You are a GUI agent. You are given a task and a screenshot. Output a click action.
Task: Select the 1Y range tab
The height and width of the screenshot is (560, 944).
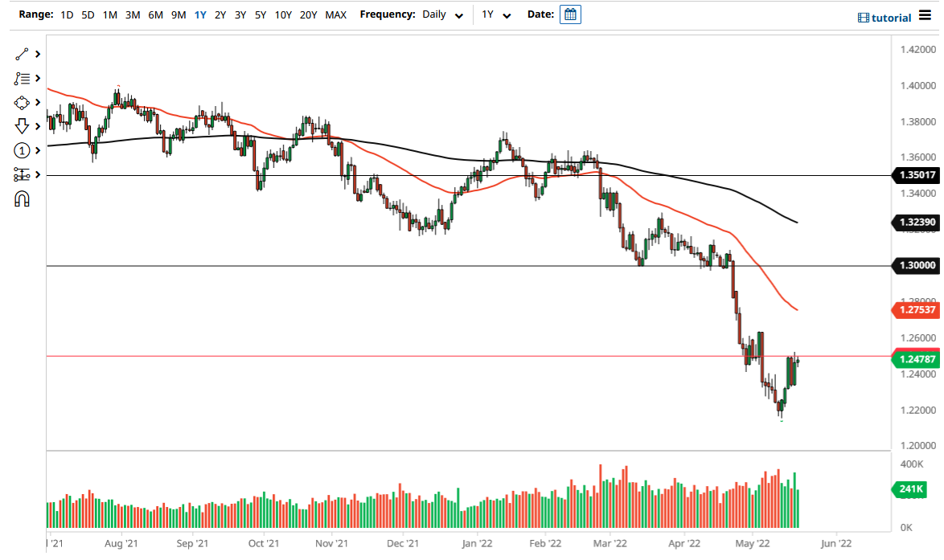[x=200, y=14]
